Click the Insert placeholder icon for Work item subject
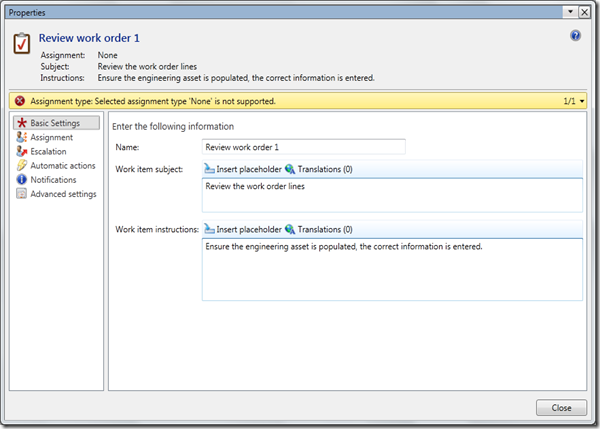Viewport: 600px width, 429px height. 209,169
